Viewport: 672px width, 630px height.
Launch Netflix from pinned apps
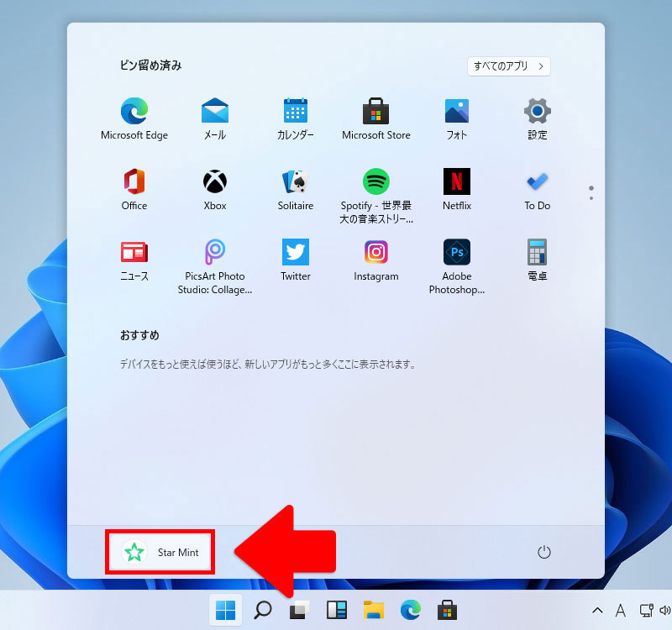pos(456,190)
